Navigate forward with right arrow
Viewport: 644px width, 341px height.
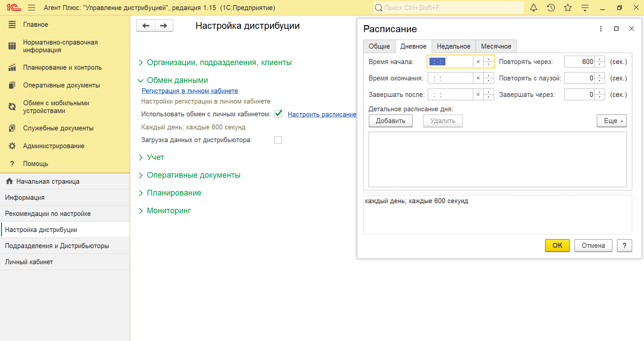coord(164,25)
